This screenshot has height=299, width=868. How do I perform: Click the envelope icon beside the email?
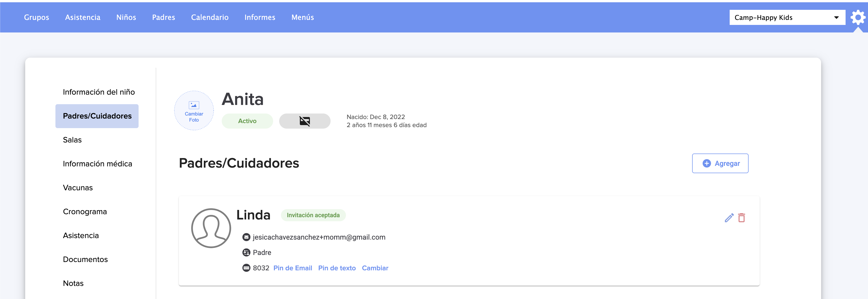246,237
